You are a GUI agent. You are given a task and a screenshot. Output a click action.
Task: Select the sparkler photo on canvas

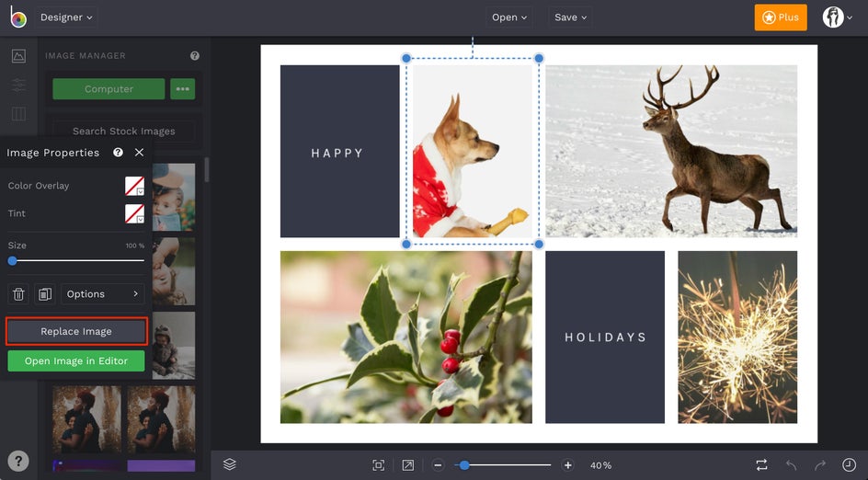click(x=738, y=337)
